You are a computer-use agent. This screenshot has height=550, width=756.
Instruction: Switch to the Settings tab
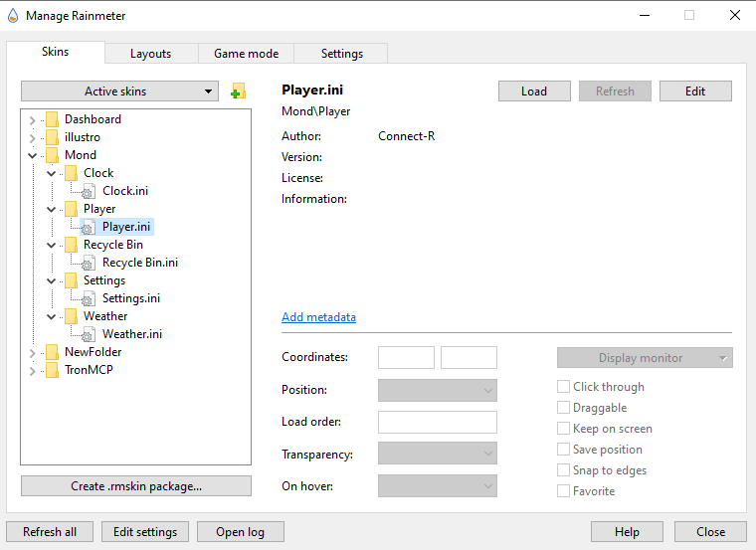coord(342,54)
